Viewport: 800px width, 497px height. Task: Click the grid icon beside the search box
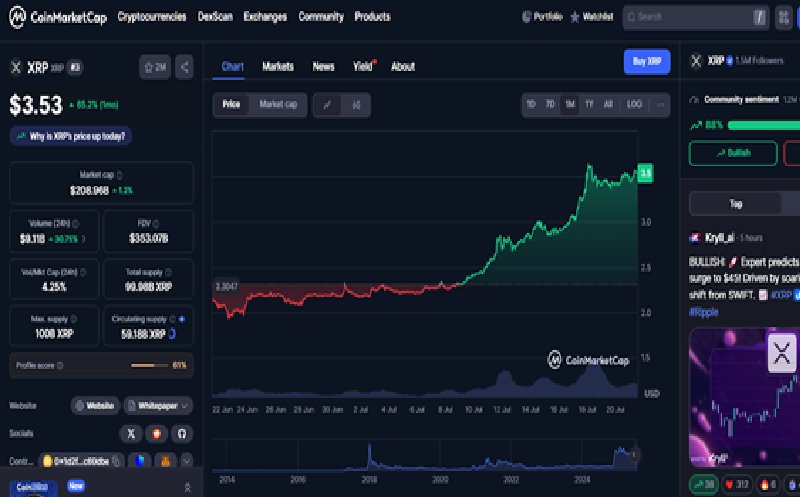784,17
